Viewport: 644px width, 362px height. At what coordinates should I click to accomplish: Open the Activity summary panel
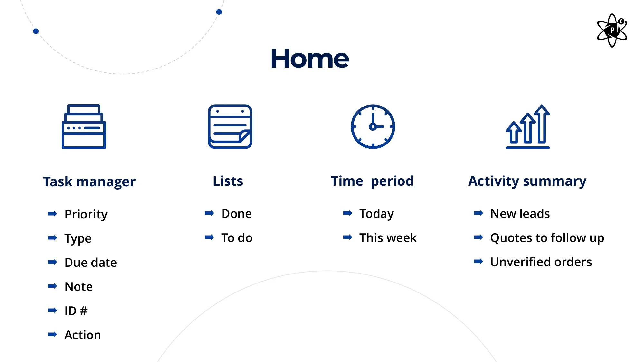click(x=528, y=181)
